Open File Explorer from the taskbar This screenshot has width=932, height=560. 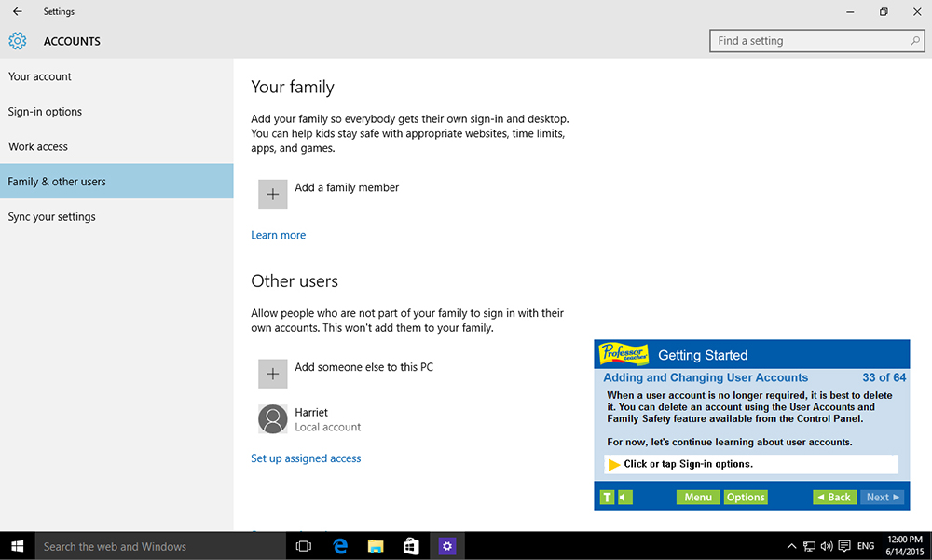[x=375, y=546]
